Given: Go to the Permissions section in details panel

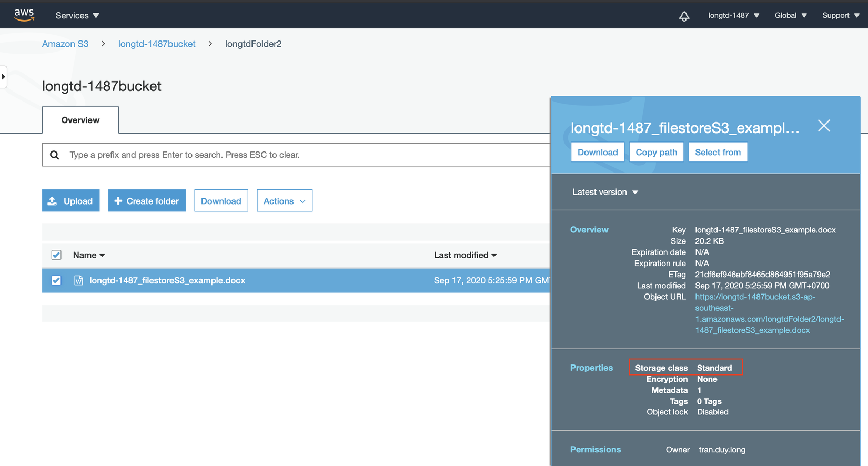Looking at the screenshot, I should click(x=596, y=450).
